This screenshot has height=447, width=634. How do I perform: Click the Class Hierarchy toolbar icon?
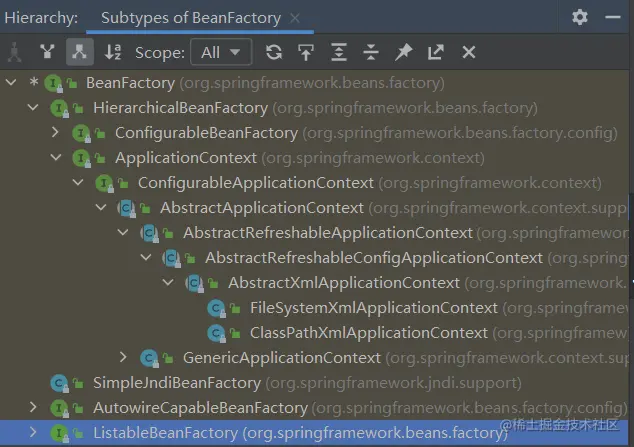click(15, 52)
